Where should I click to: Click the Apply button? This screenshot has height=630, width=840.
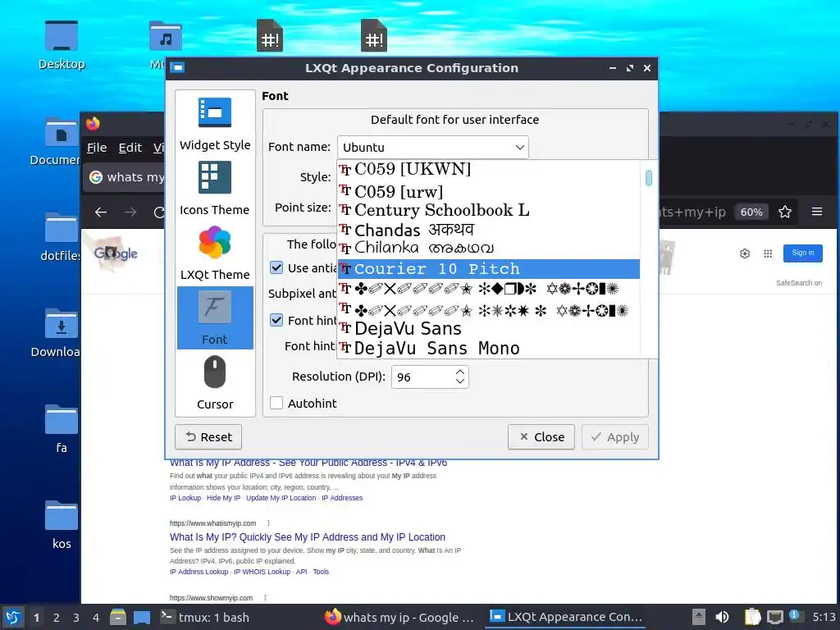tap(615, 437)
